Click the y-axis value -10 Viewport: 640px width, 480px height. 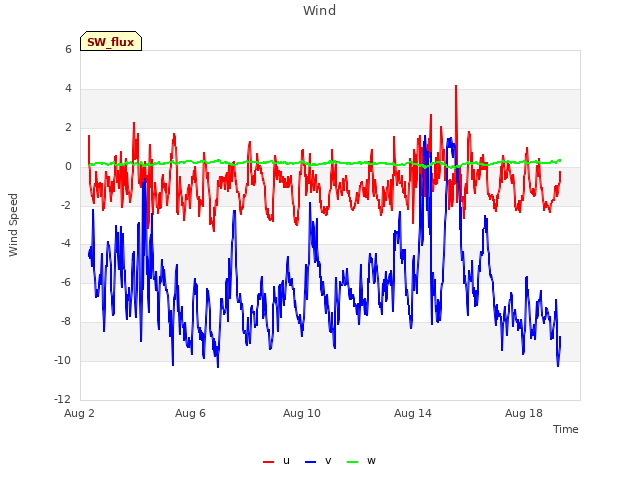click(62, 360)
